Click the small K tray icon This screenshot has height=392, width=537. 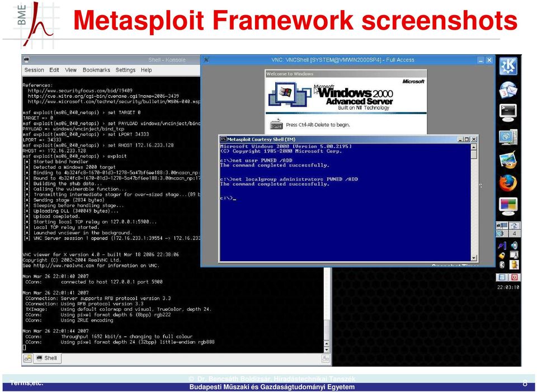click(x=502, y=265)
